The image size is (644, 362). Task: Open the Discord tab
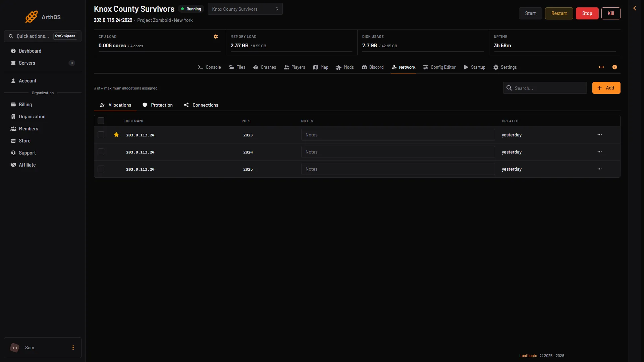pos(372,67)
